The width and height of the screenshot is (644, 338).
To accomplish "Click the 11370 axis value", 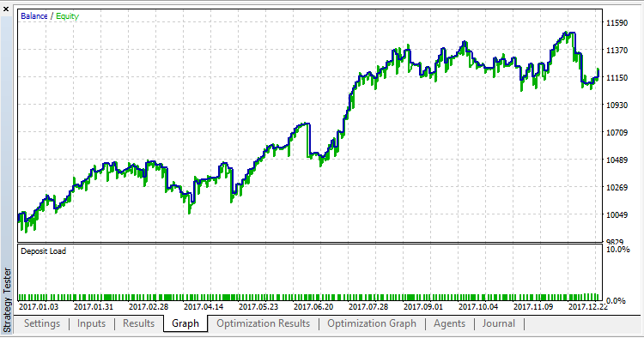I will click(x=617, y=50).
